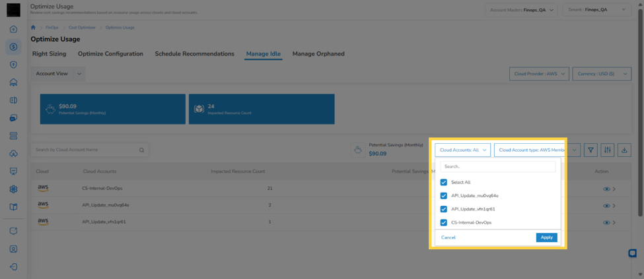This screenshot has width=644, height=279.
Task: Expand the CS-Internal-DevOps row chevron
Action: point(614,189)
